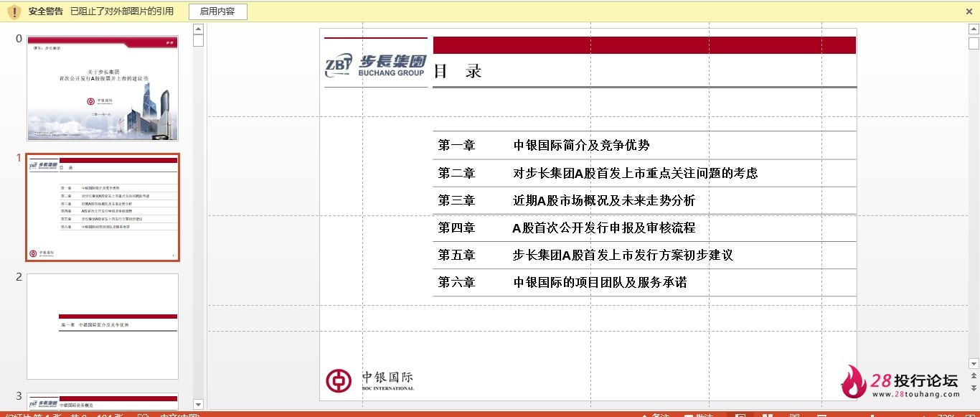
Task: Close the security warning message bar
Action: point(969,11)
